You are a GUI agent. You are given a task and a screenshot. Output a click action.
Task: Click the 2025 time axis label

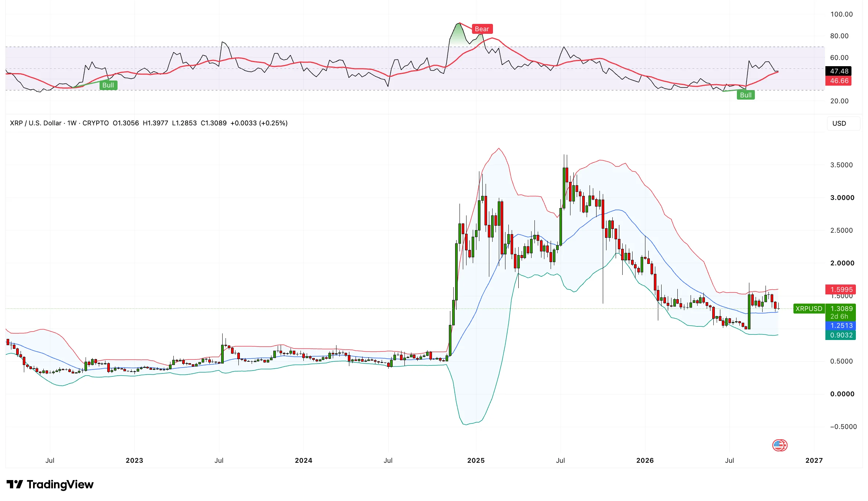(476, 461)
